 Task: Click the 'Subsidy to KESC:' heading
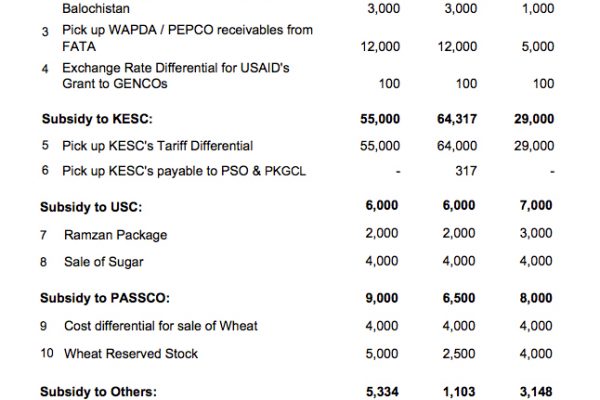tap(97, 119)
